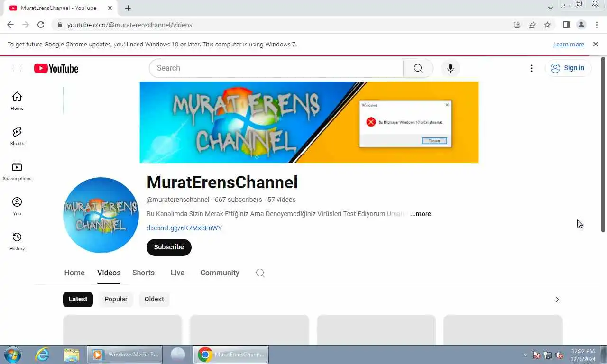Click the volume icon in system tray

559,355
